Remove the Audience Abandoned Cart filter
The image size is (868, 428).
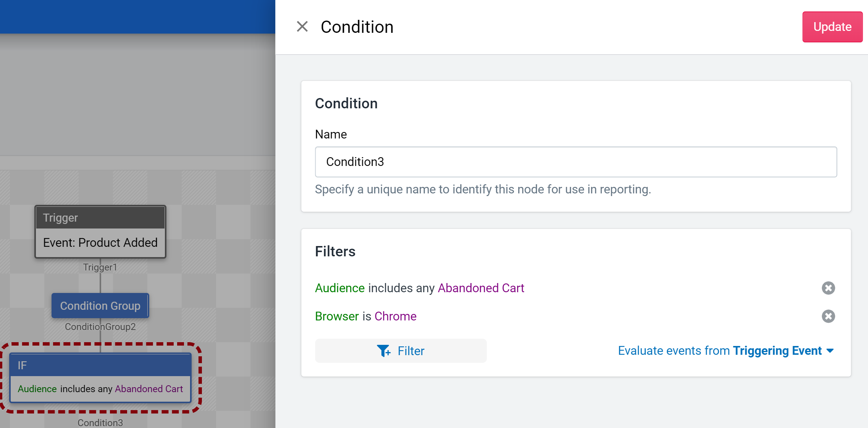[x=828, y=288]
